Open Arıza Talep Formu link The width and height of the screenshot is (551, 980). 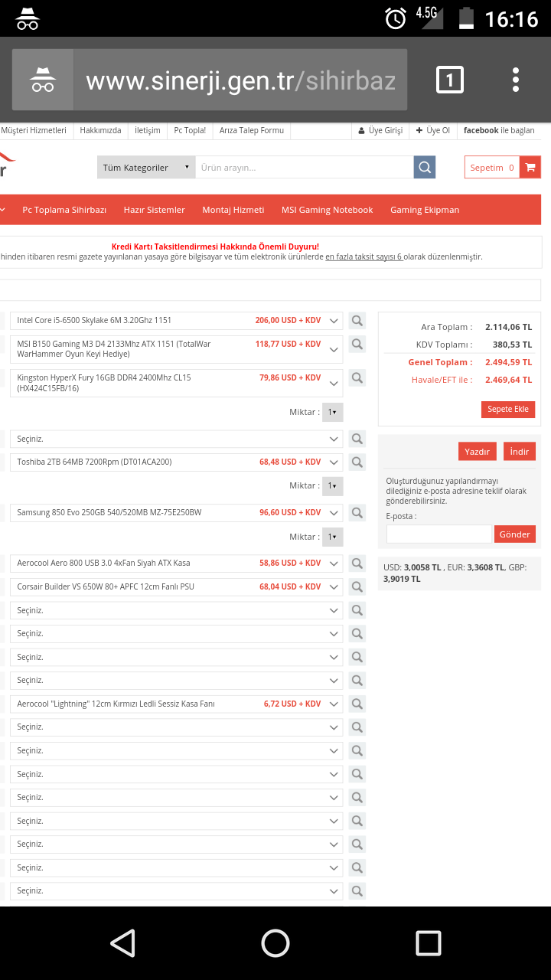pyautogui.click(x=252, y=130)
